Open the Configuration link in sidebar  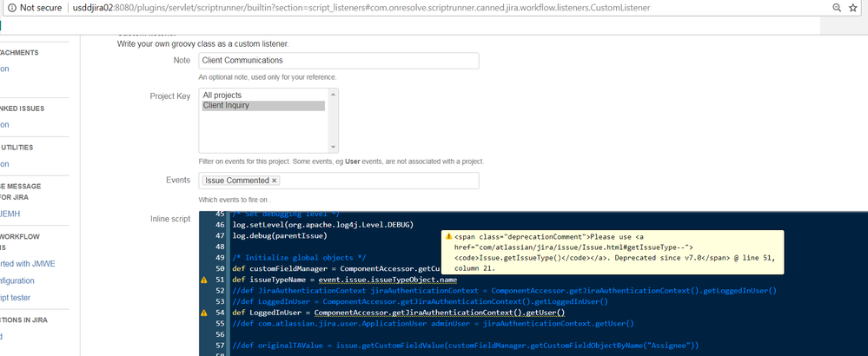pyautogui.click(x=17, y=280)
